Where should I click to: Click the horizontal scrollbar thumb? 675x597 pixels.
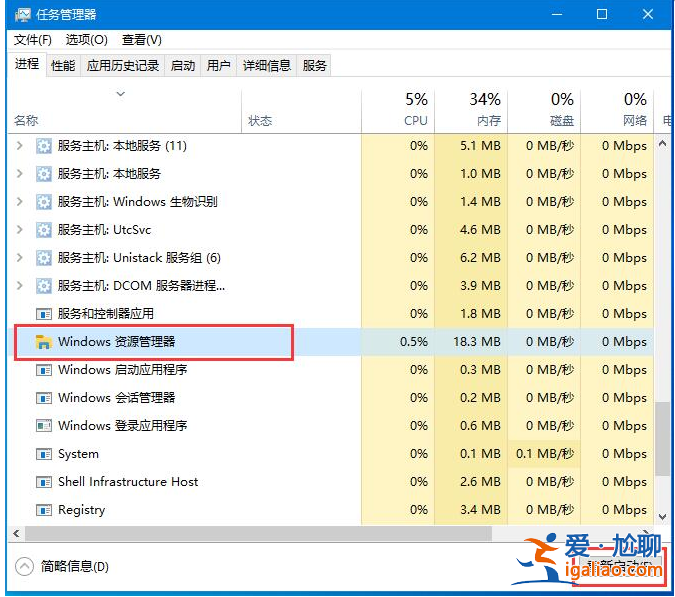pyautogui.click(x=258, y=534)
